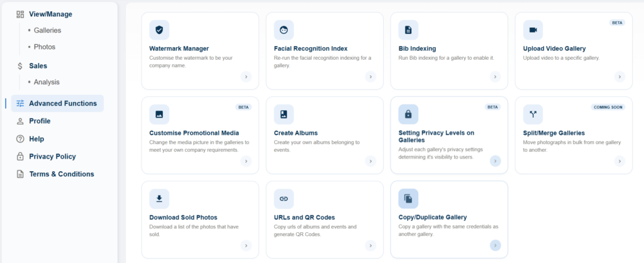Open Photos under View/Manage
The height and width of the screenshot is (263, 644).
tap(45, 47)
